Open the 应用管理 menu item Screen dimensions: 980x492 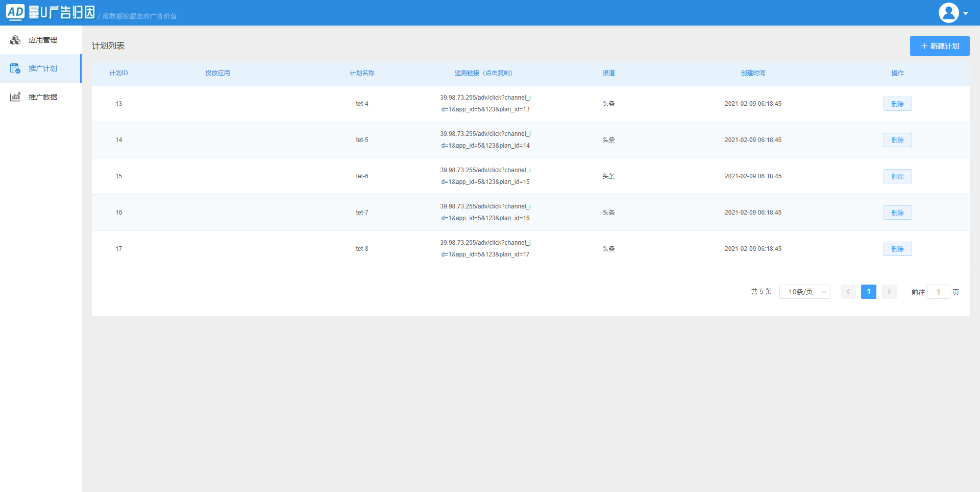[x=43, y=40]
